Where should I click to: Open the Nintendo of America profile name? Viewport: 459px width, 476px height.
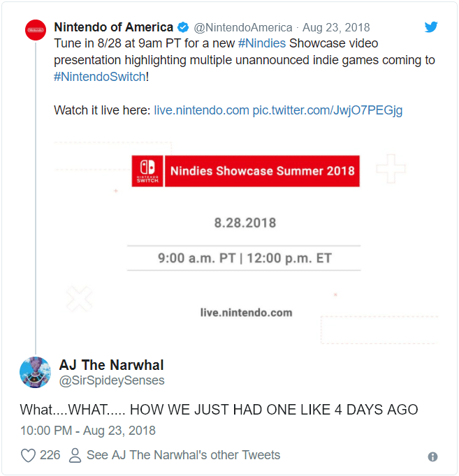pyautogui.click(x=113, y=28)
